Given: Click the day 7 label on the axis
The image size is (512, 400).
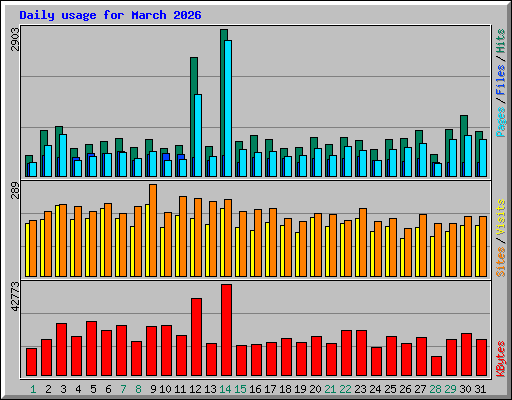Looking at the screenshot, I should click(123, 389).
